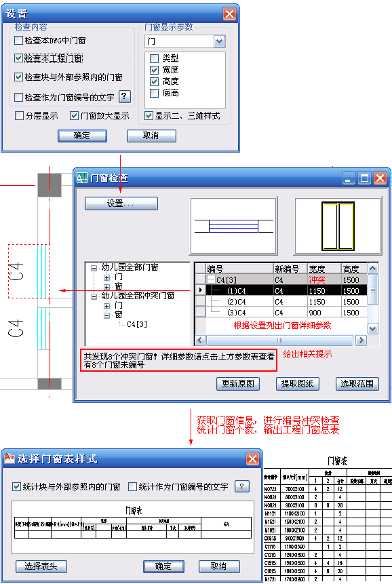Click the row pointer arrow beside (1)C4

coord(200,290)
